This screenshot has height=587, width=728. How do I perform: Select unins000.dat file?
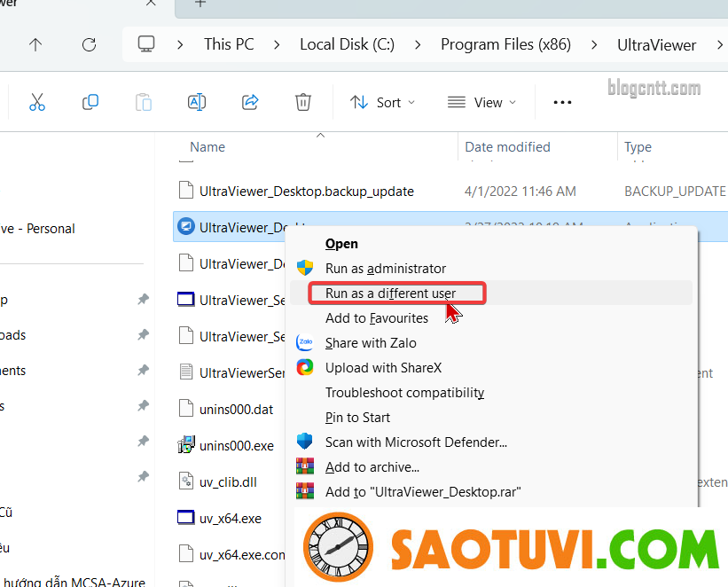[x=237, y=410]
